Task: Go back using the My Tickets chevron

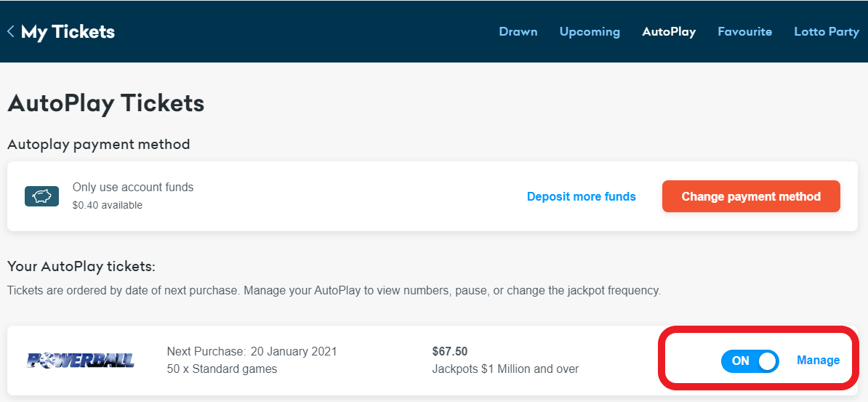Action: (x=10, y=31)
